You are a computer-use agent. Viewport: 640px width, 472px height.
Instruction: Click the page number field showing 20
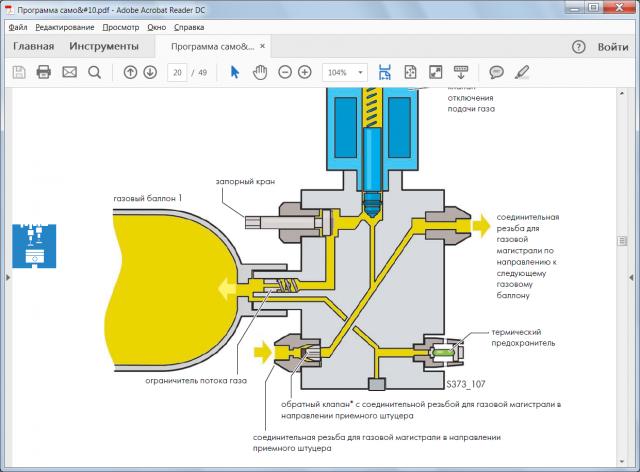[x=177, y=72]
